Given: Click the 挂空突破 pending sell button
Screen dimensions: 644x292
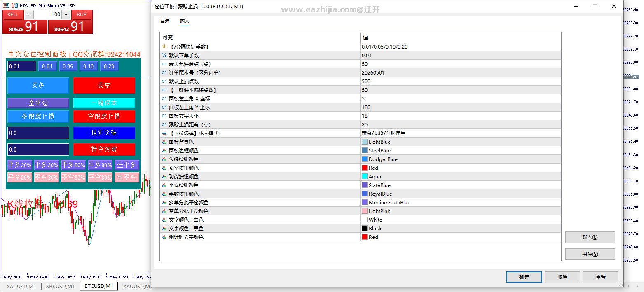Looking at the screenshot, I should [104, 150].
